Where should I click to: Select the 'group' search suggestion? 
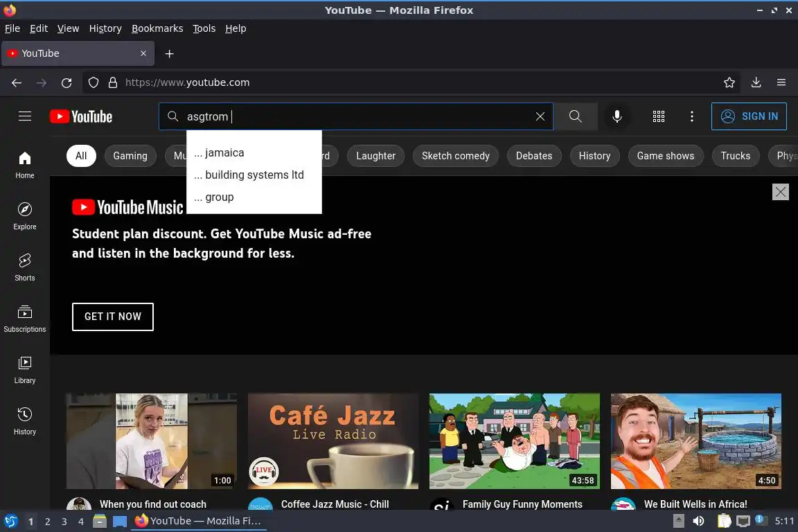[x=254, y=197]
